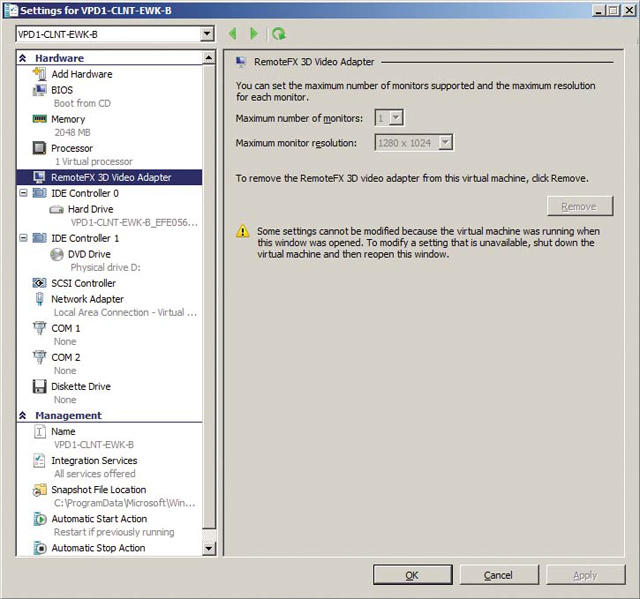
Task: Select the Automatic Start Action icon
Action: pyautogui.click(x=40, y=519)
